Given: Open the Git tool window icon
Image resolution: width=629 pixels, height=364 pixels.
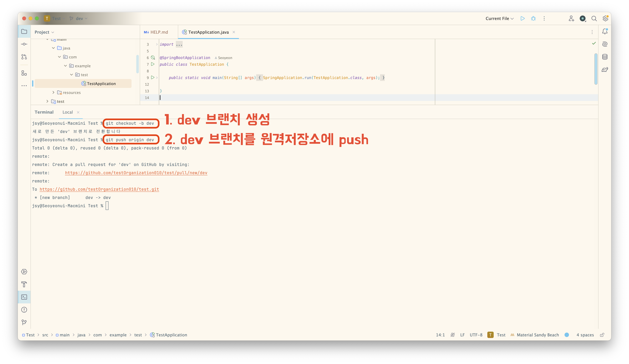Looking at the screenshot, I should click(x=24, y=322).
